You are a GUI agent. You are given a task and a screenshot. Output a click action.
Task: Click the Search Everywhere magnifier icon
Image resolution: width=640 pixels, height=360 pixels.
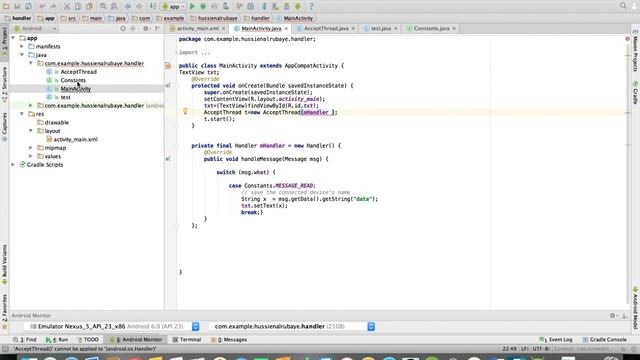(623, 6)
